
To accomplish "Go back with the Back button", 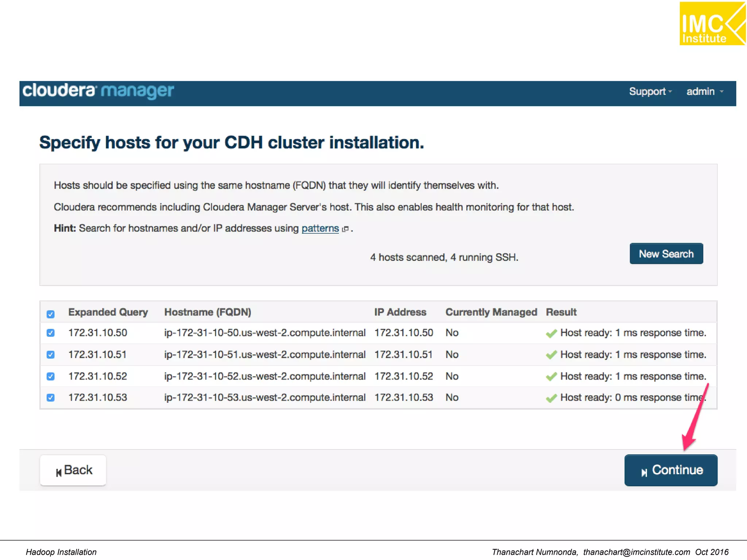I will 73,470.
